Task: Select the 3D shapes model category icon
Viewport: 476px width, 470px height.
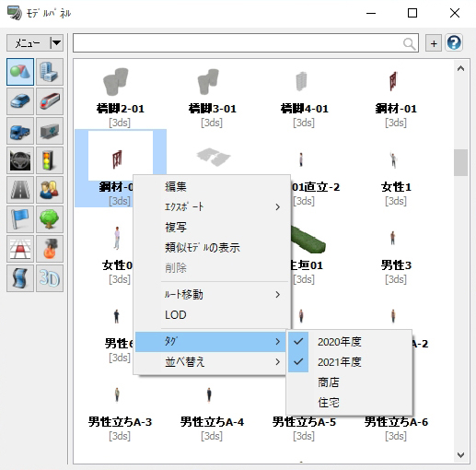Action: [x=20, y=72]
